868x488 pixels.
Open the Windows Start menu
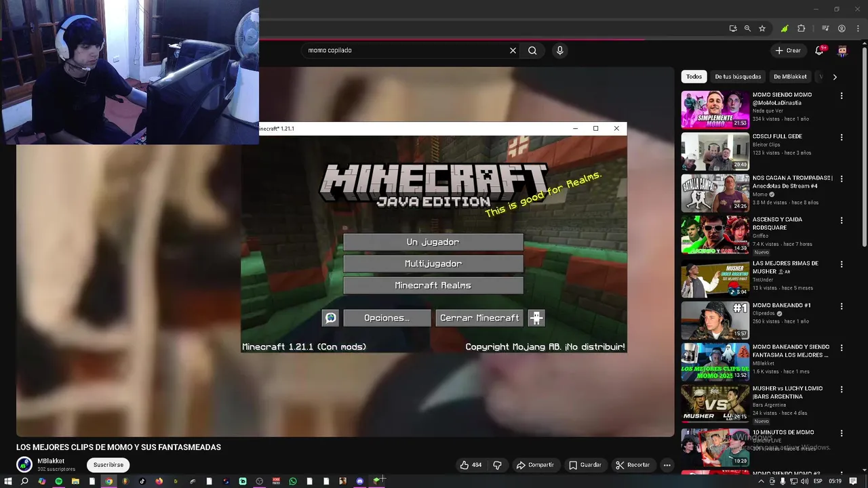(8, 481)
